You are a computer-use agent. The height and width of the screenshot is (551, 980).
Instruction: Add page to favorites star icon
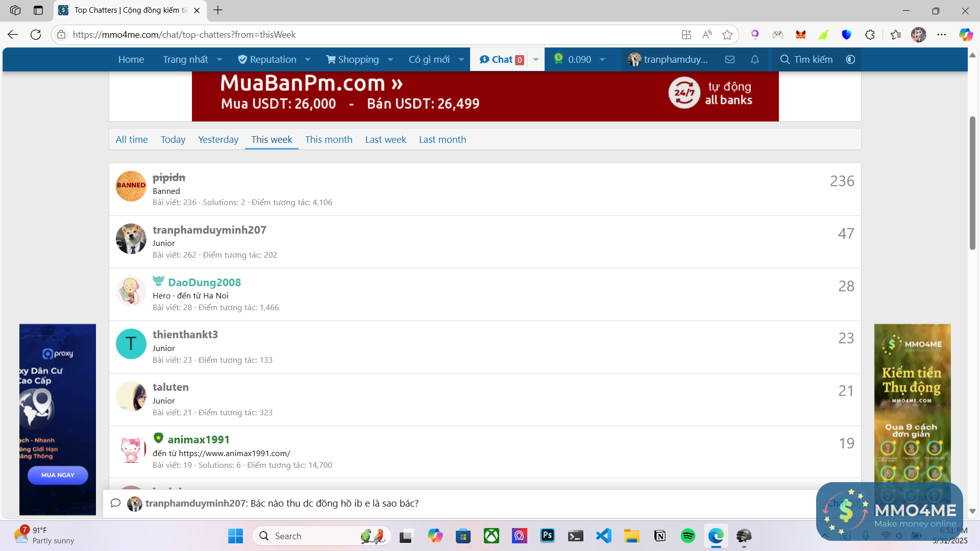[727, 35]
